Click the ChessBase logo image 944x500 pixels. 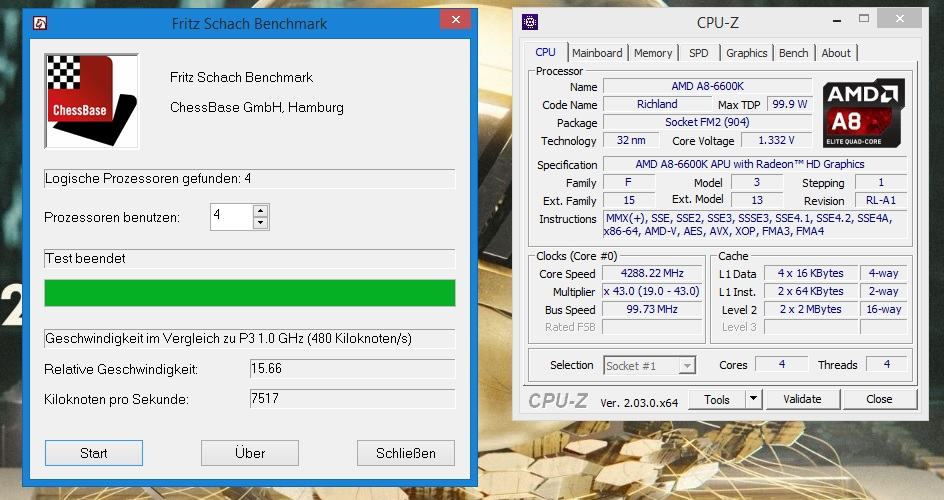[92, 100]
